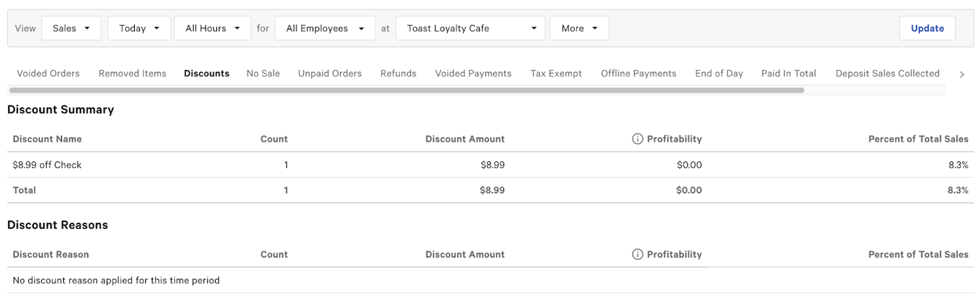
Task: Switch to the Voided Orders tab
Action: point(48,73)
